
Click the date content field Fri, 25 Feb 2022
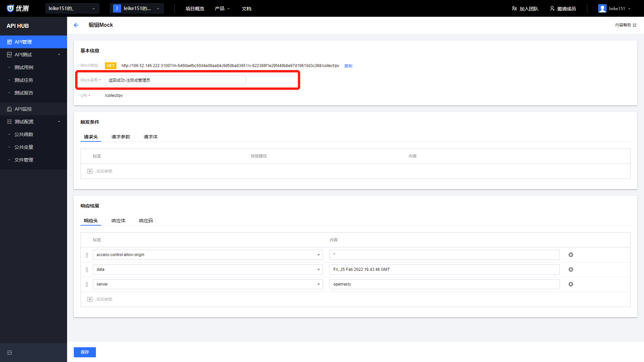pos(444,269)
